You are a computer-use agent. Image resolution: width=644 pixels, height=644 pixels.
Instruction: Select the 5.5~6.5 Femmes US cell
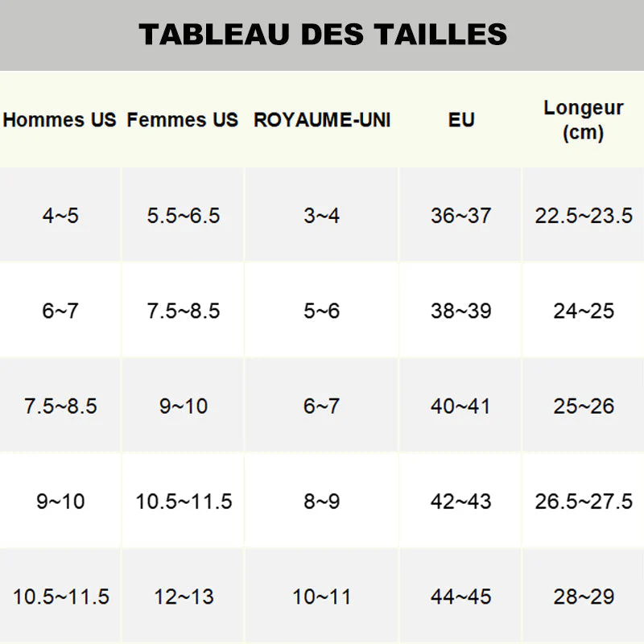184,216
